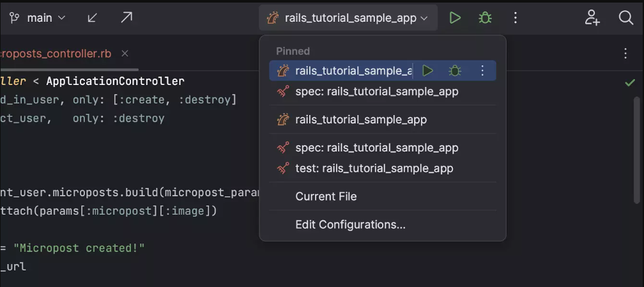644x287 pixels.
Task: Click the outgoing arrow (Push) icon
Action: point(126,18)
